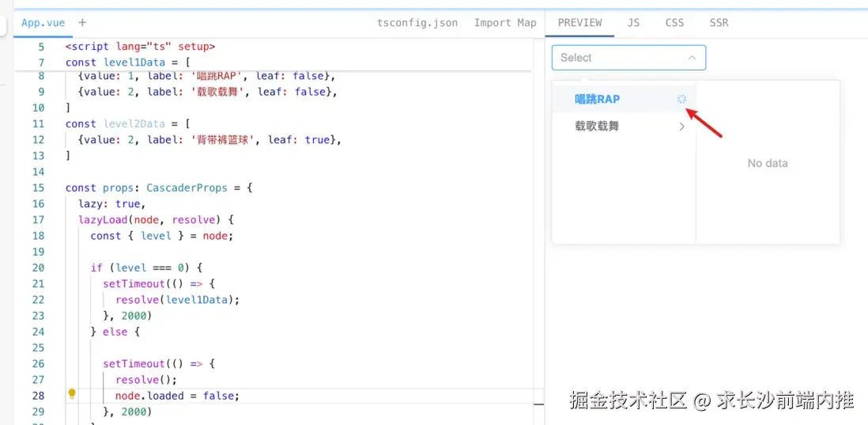Click 'lazyLoad(node, resolve) {' line
The width and height of the screenshot is (868, 425).
[x=156, y=219]
